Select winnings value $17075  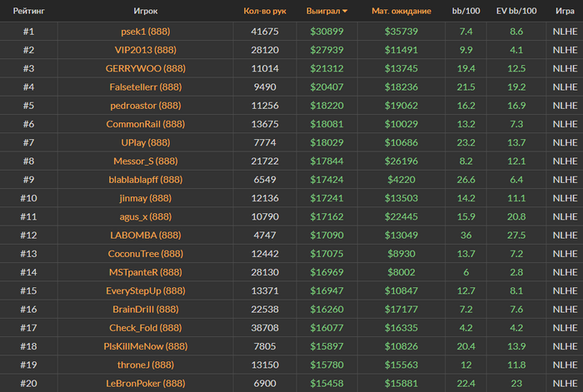point(326,254)
